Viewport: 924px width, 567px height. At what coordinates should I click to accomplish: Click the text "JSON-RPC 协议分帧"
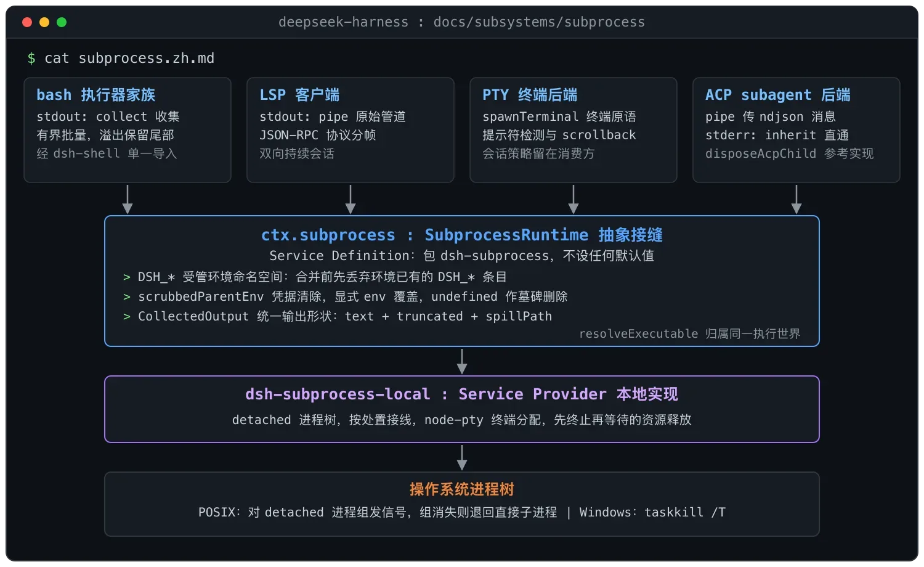317,135
